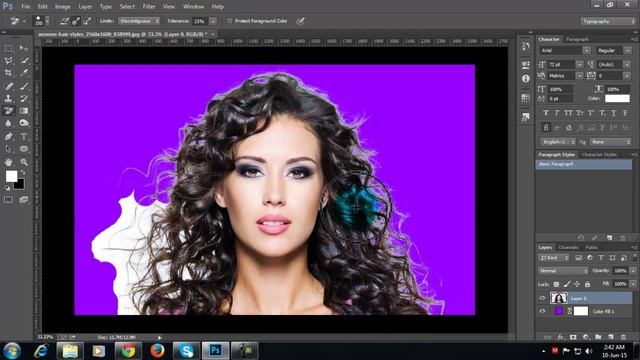
Task: Select the Gradient tool
Action: point(24,111)
